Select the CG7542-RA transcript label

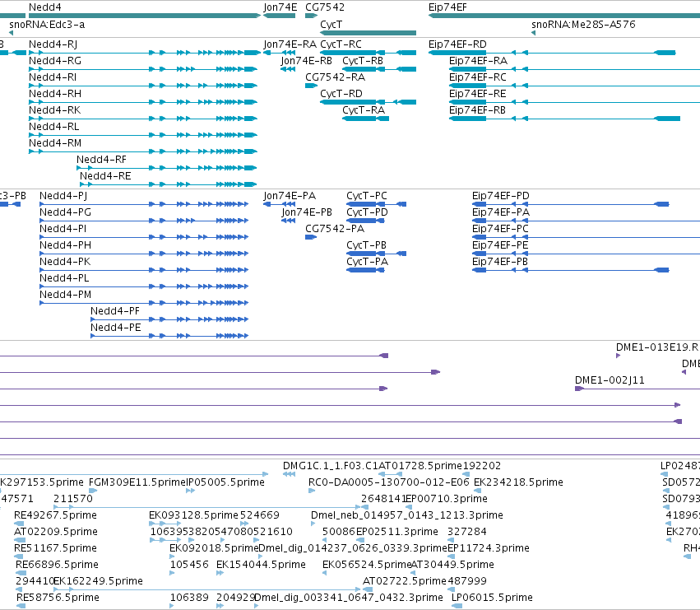(336, 77)
